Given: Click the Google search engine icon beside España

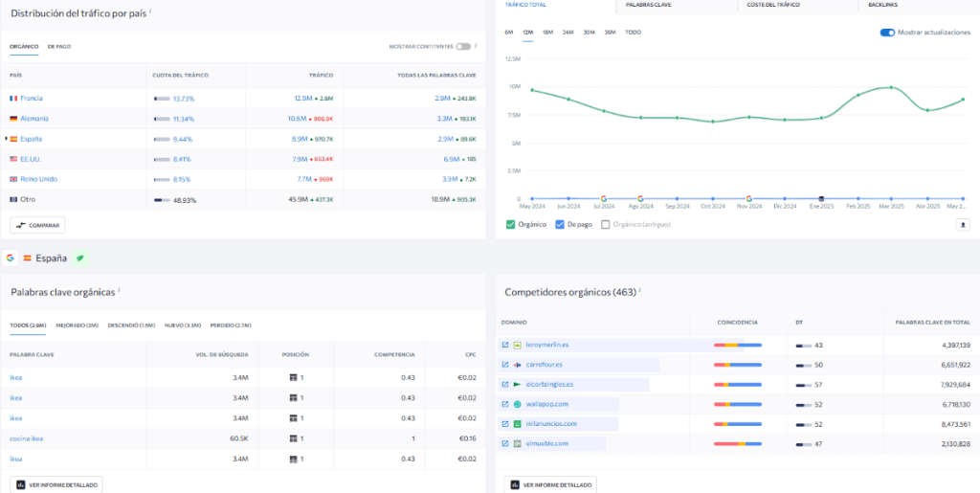Looking at the screenshot, I should pos(10,258).
